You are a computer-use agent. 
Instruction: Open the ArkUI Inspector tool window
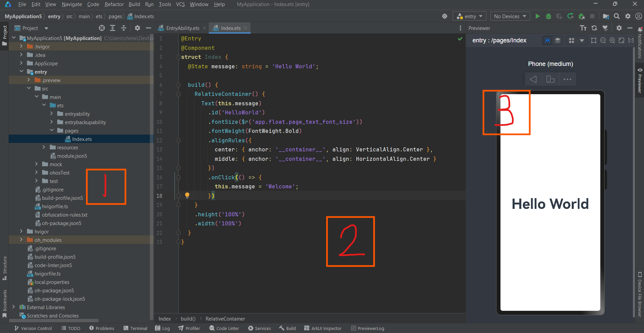(x=323, y=328)
